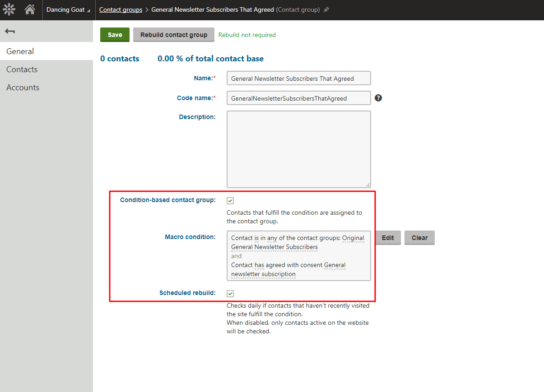Focus the Description text area
The width and height of the screenshot is (544, 392).
[x=298, y=149]
